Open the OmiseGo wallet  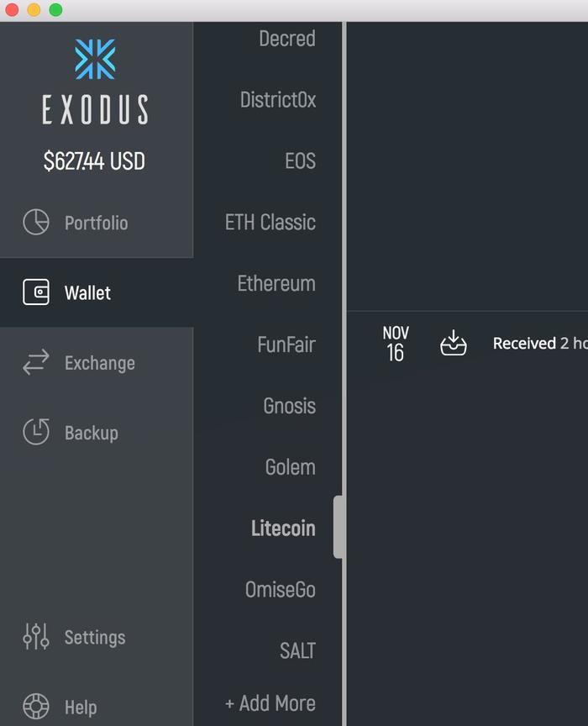point(280,590)
